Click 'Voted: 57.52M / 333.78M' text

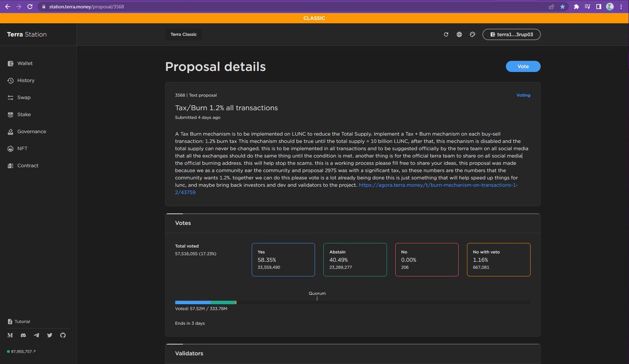(x=201, y=308)
